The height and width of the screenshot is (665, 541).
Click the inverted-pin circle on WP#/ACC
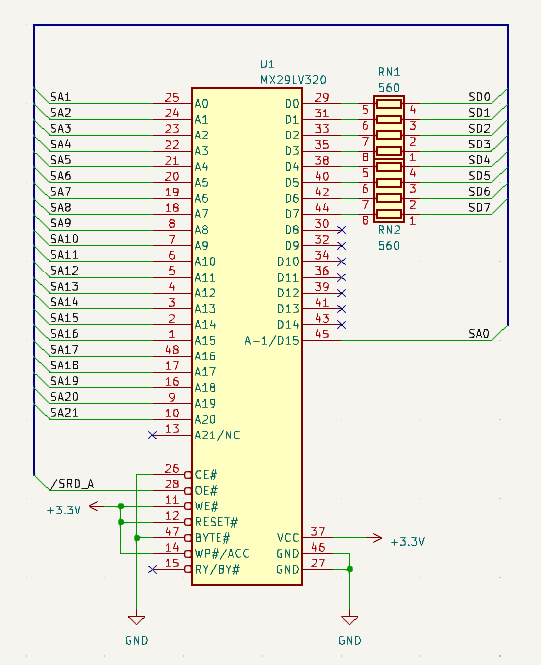coord(188,553)
